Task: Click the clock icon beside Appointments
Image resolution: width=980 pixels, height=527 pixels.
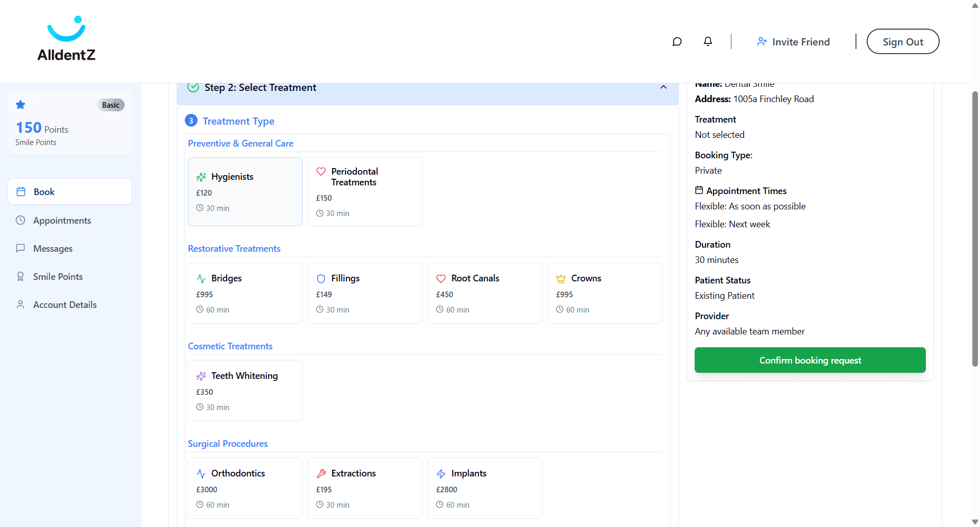Action: (x=20, y=220)
